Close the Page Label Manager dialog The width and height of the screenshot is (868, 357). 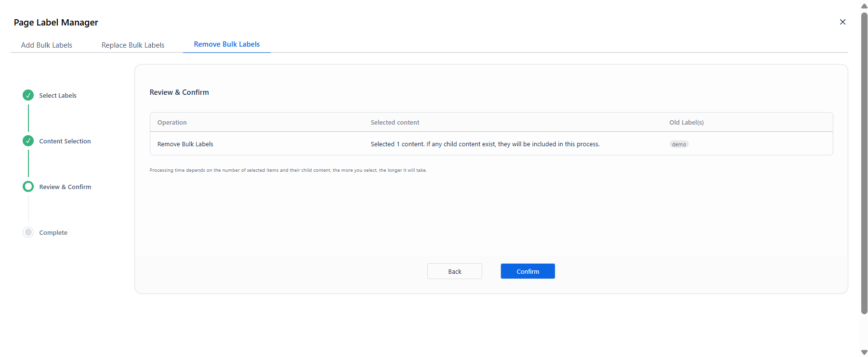(x=842, y=22)
